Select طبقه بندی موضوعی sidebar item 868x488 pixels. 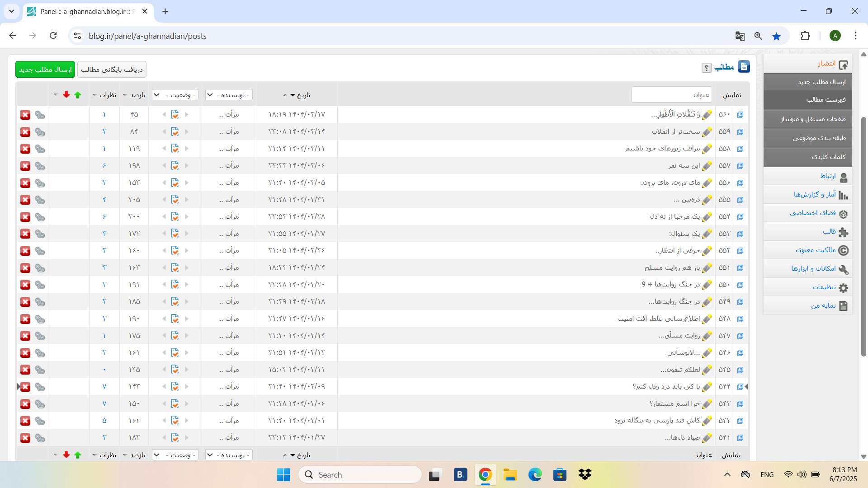point(819,138)
